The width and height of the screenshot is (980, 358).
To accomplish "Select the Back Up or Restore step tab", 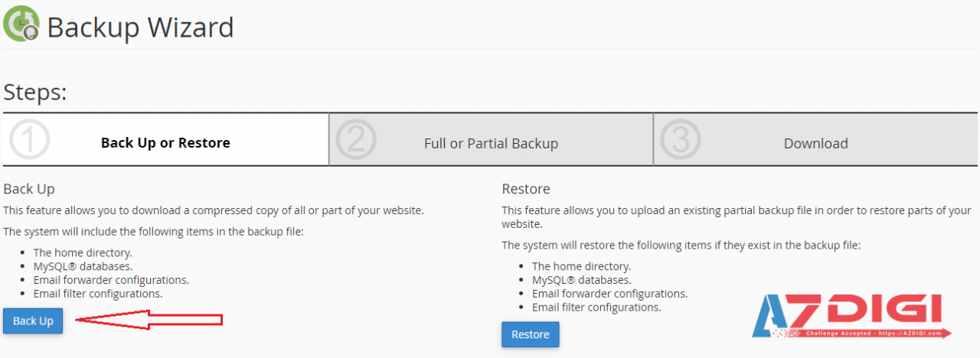I will [x=165, y=143].
